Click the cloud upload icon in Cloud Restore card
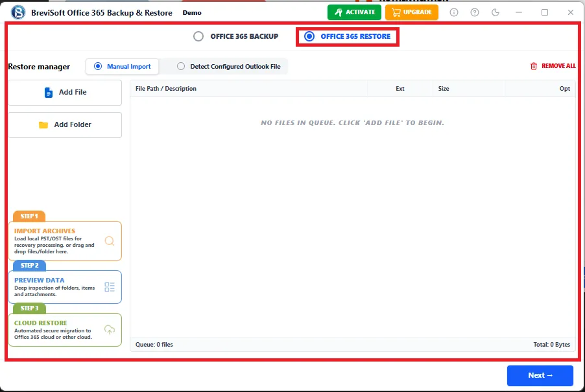 pyautogui.click(x=110, y=330)
